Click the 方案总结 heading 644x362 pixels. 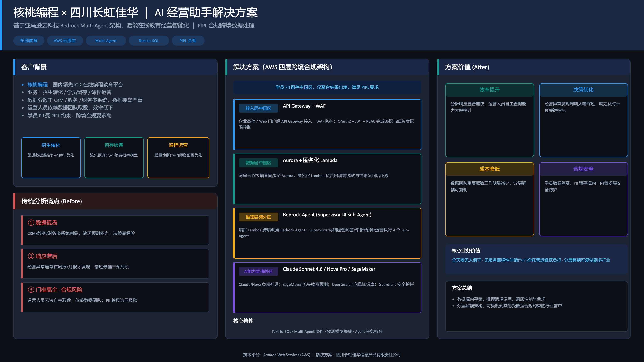tap(462, 288)
